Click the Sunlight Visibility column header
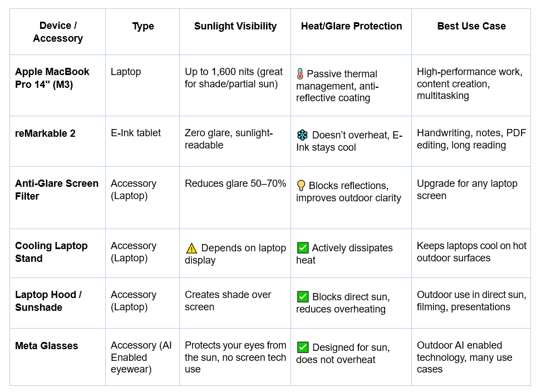This screenshot has height=392, width=541. [235, 26]
